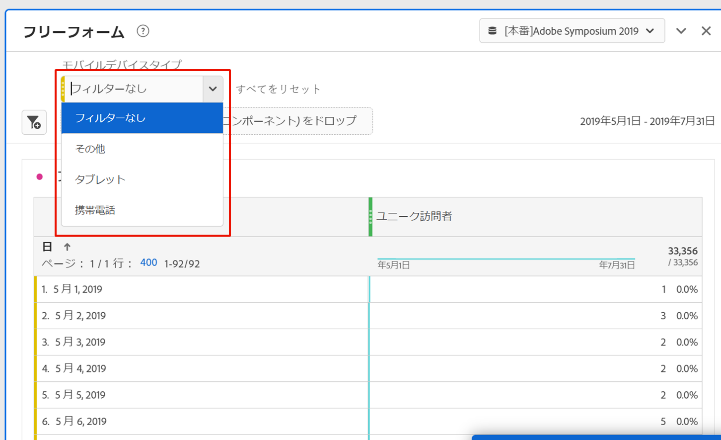
Task: Click inside the filter combo box text field
Action: [x=132, y=88]
